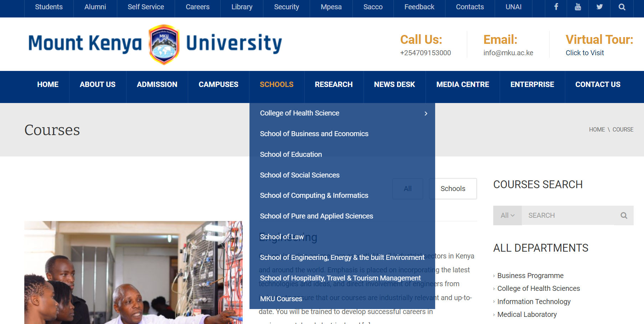Select School of Law from dropdown
Viewport: 644px width, 324px height.
click(282, 237)
